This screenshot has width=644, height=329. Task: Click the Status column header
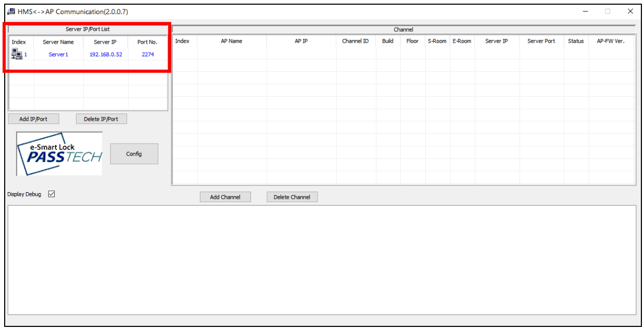(x=576, y=41)
